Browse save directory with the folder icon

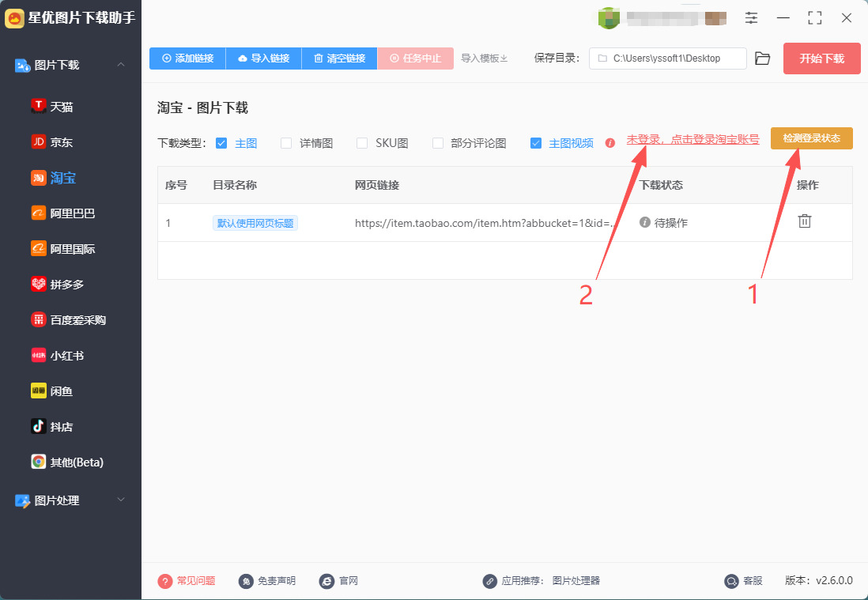[x=762, y=58]
